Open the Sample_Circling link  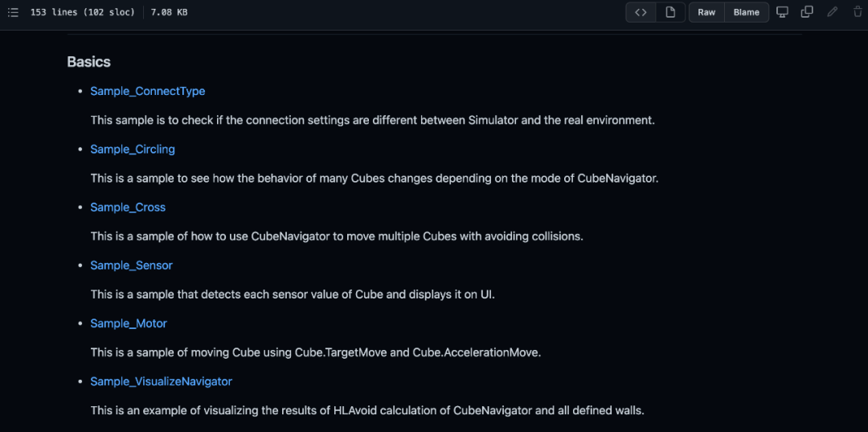tap(133, 150)
